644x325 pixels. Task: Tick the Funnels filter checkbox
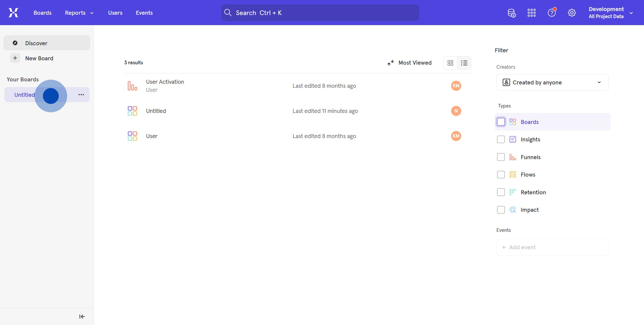pos(501,157)
